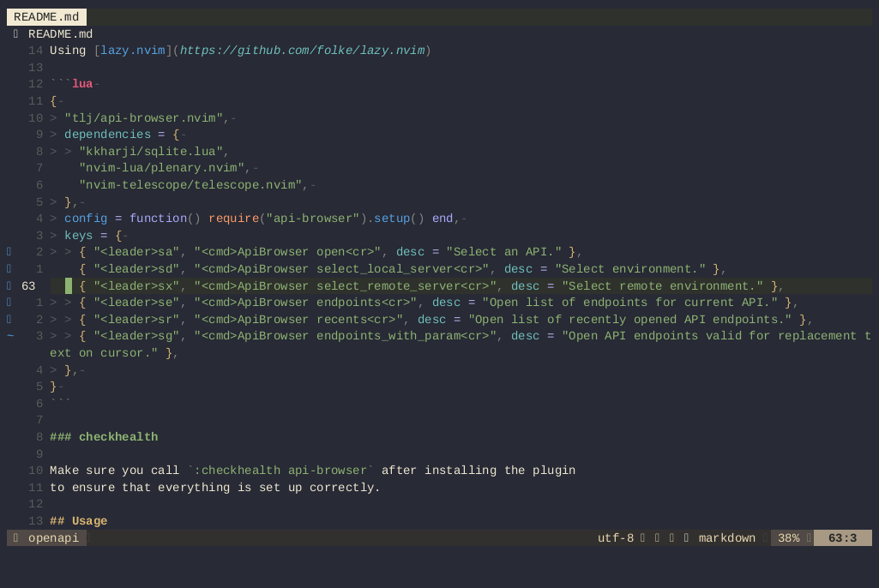Click the "<leader>sr" keymap string
This screenshot has width=879, height=588.
(136, 320)
